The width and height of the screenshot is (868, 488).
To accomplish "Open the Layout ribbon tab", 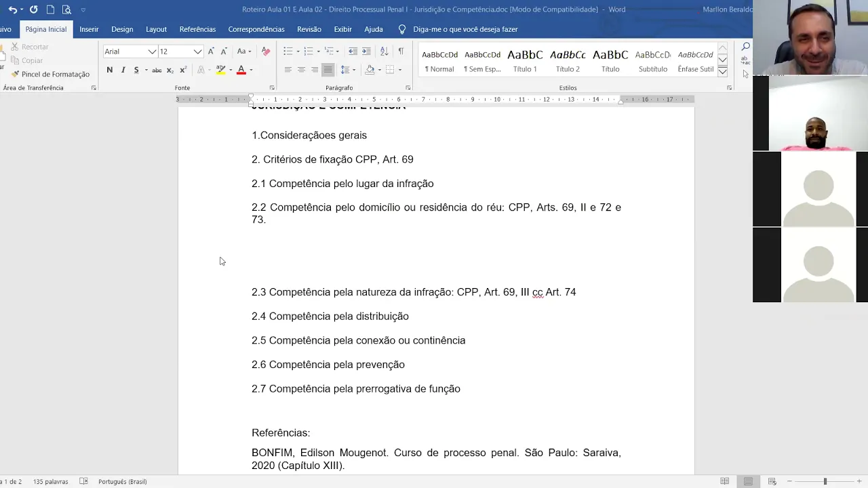I will [156, 29].
